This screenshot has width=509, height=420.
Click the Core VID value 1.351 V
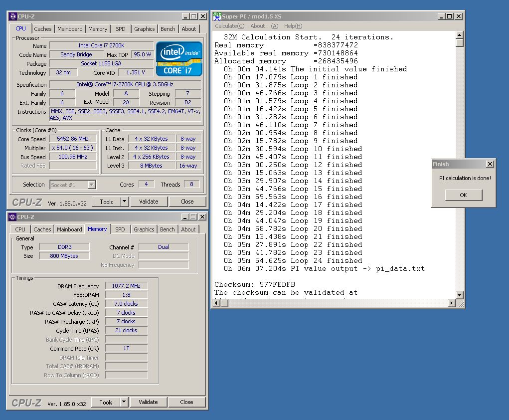tap(136, 72)
